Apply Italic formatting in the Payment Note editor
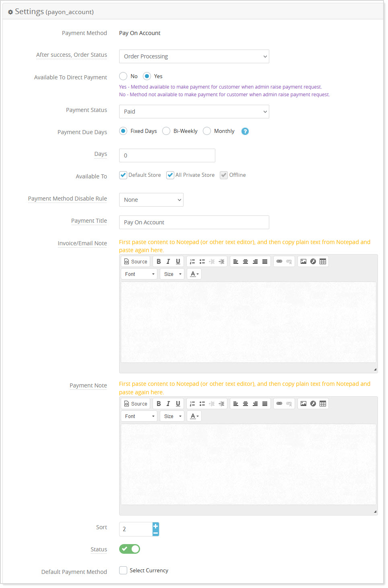Screen dimensions: 388x588 (168, 403)
